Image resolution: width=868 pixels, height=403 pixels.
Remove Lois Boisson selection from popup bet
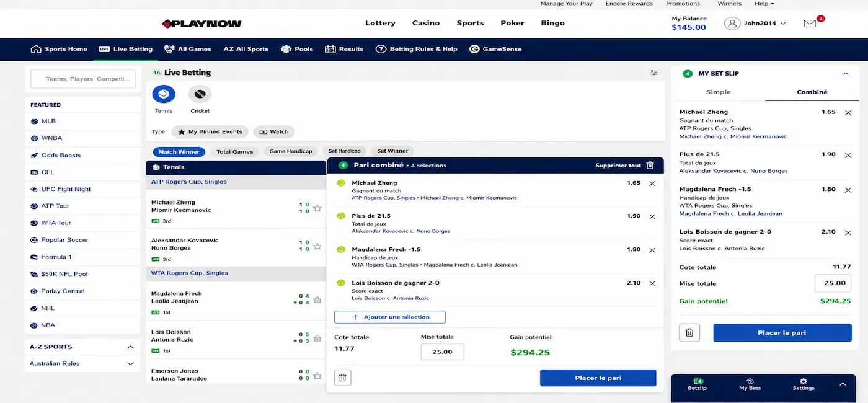(652, 283)
